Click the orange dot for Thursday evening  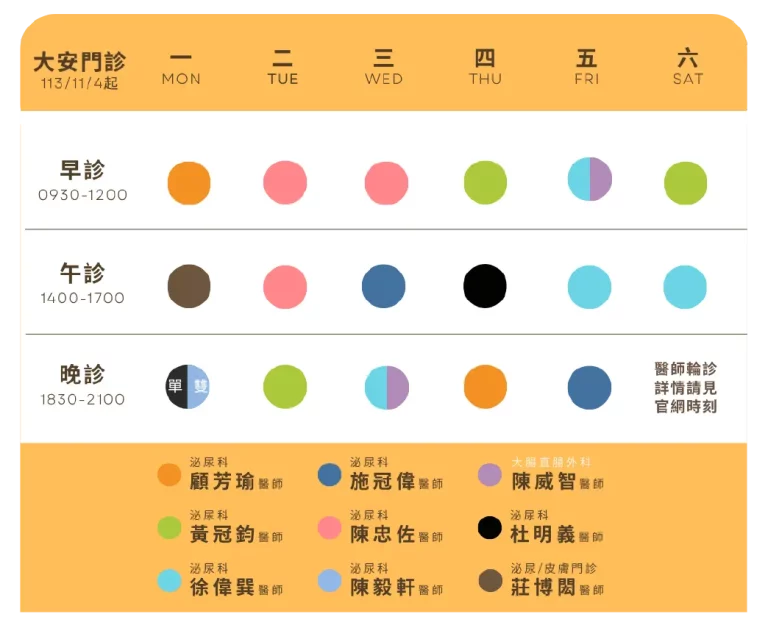click(485, 387)
